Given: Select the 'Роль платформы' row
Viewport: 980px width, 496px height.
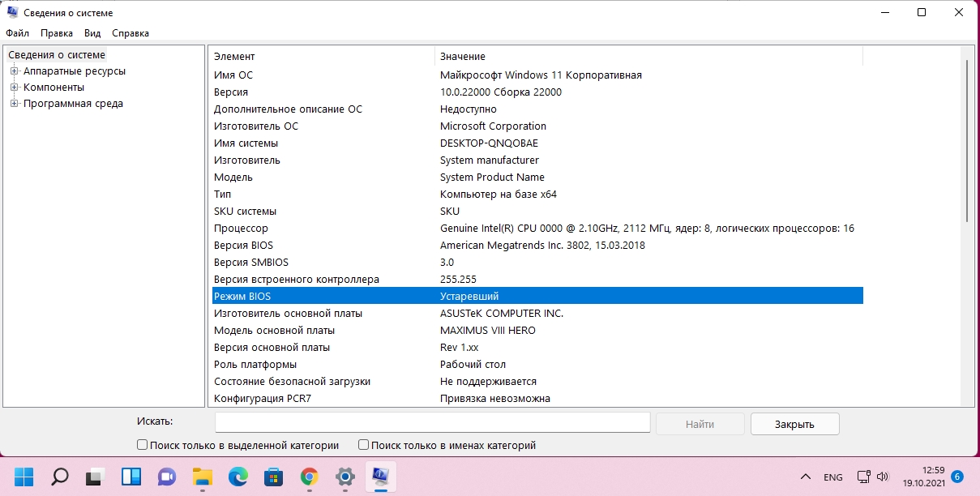Looking at the screenshot, I should click(x=537, y=365).
